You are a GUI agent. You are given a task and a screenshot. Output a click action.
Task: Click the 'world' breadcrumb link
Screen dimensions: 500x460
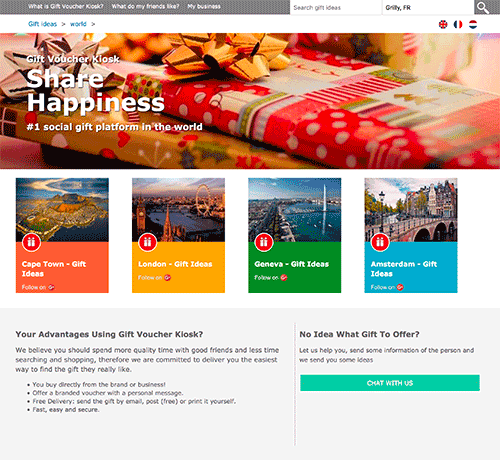tap(78, 24)
